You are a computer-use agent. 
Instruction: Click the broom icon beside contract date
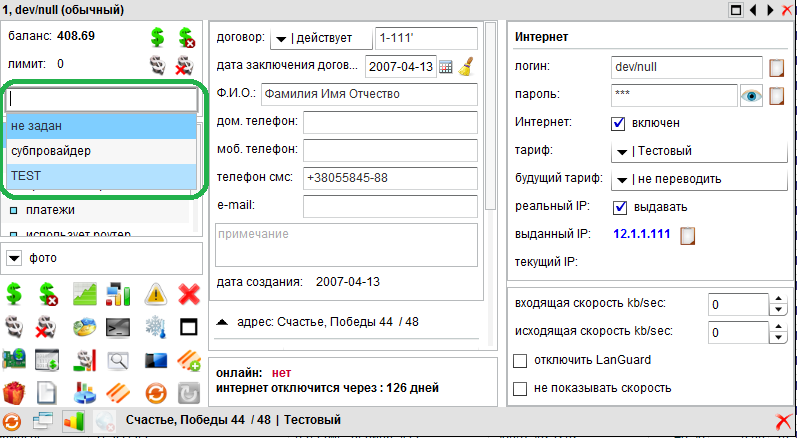tap(465, 67)
